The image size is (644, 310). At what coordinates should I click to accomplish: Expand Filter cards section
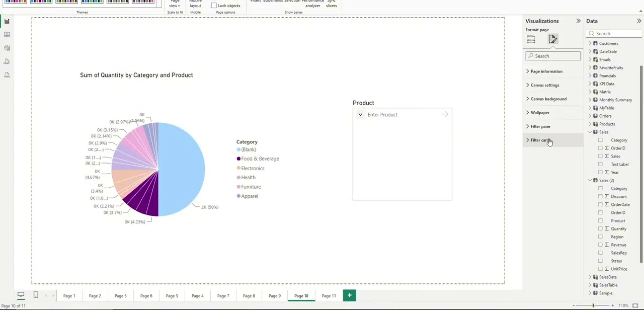tap(553, 140)
